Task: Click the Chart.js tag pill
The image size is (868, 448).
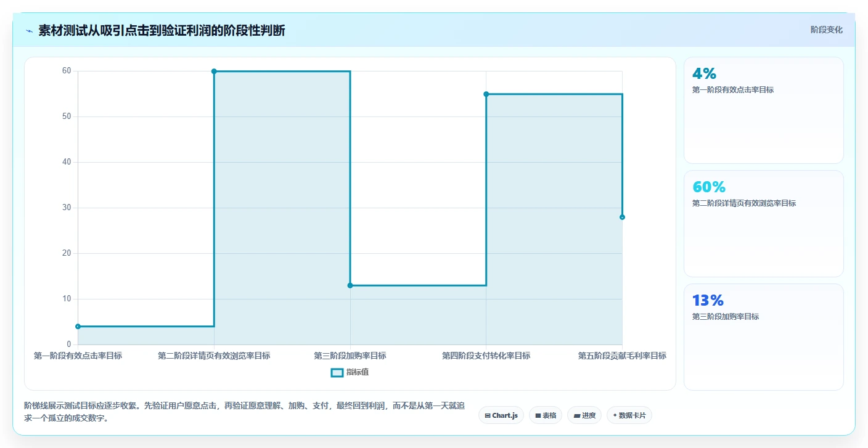Action: 501,415
